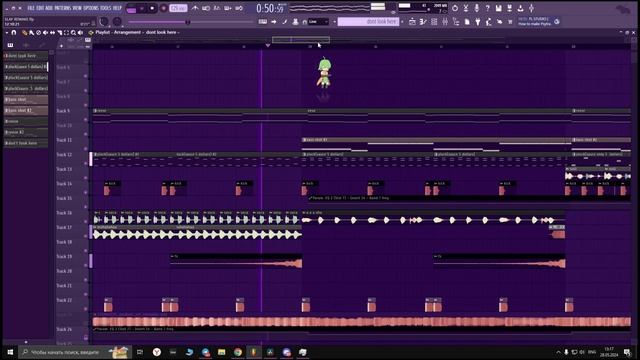Image resolution: width=640 pixels, height=360 pixels.
Task: Toggle the global snap magnet icon
Action: tap(304, 22)
